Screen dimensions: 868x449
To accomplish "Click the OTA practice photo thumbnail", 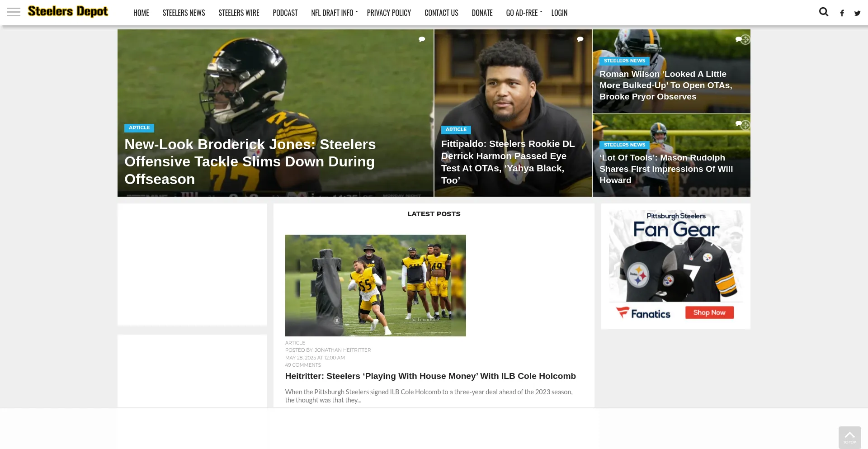I will pyautogui.click(x=376, y=285).
